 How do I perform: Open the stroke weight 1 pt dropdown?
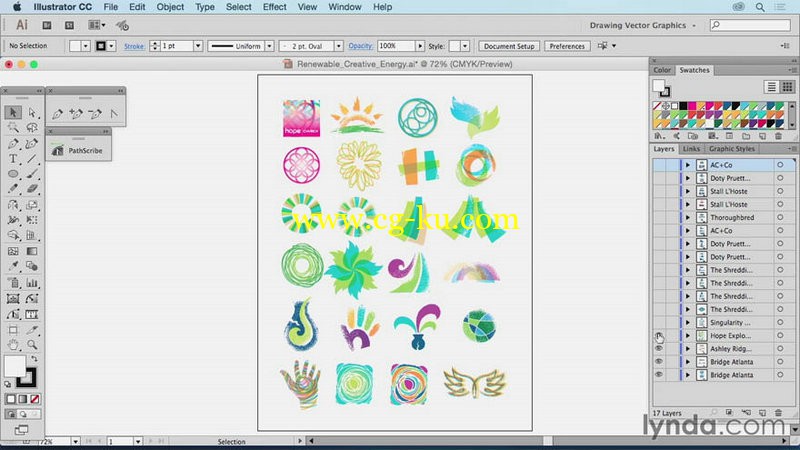(x=197, y=46)
